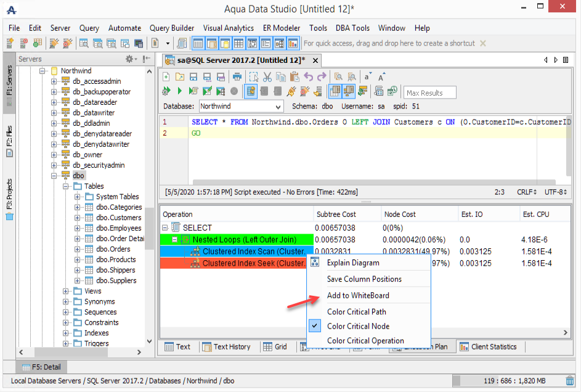581x392 pixels.
Task: Expand the dbo.Customers table node
Action: point(78,218)
